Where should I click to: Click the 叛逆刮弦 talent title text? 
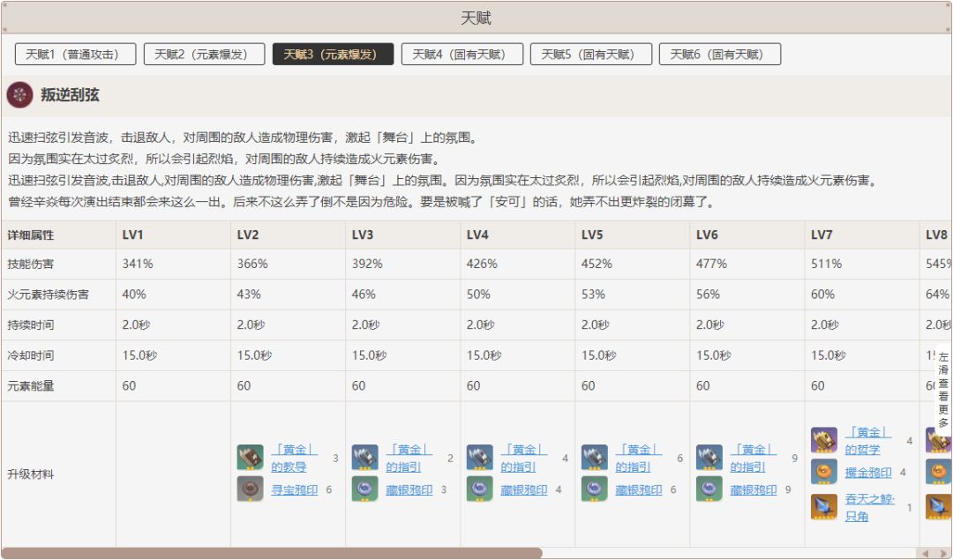point(70,94)
